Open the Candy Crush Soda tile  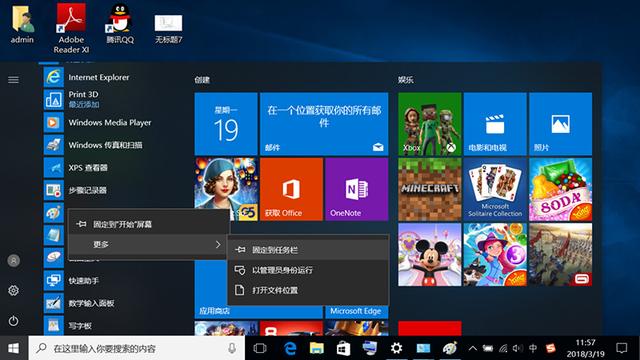pyautogui.click(x=560, y=189)
